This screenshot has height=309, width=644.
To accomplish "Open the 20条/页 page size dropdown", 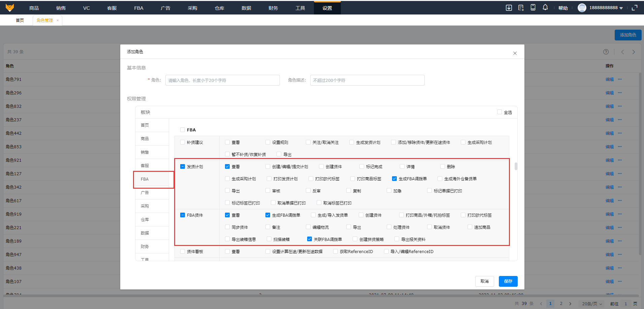I will (x=592, y=304).
